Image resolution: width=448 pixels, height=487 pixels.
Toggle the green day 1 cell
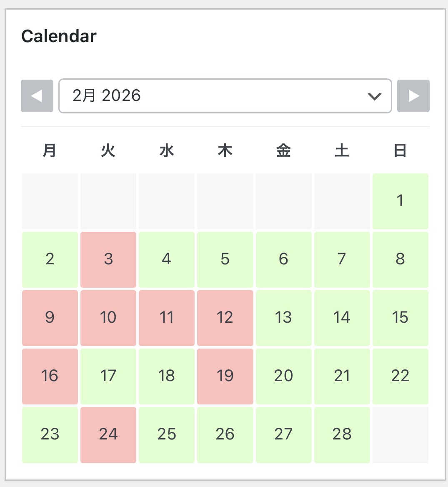tap(400, 201)
